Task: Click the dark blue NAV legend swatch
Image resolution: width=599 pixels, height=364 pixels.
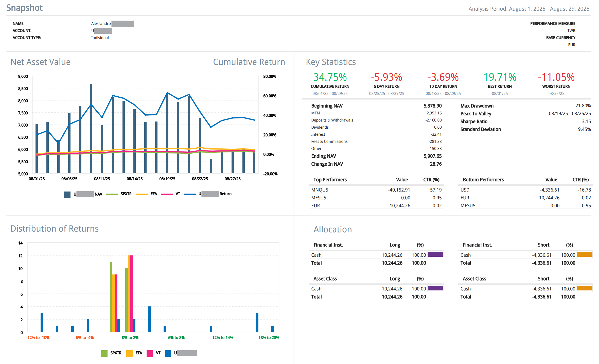Action: pyautogui.click(x=67, y=194)
